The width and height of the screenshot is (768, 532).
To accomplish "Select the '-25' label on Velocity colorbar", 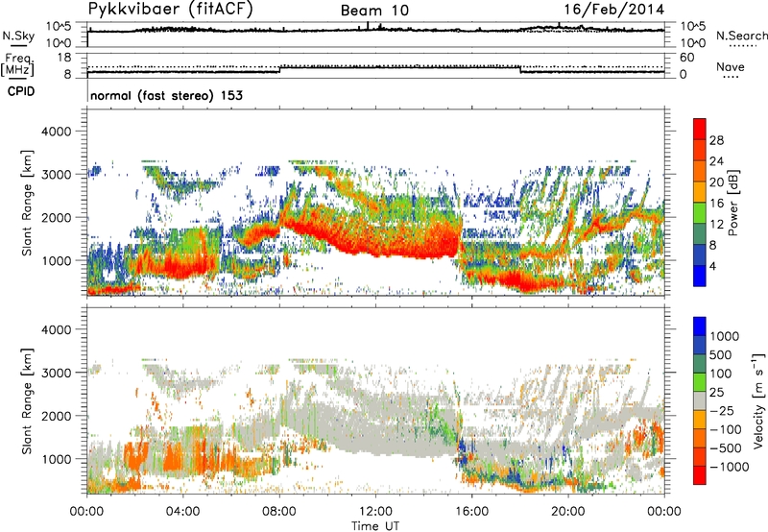I will (722, 410).
